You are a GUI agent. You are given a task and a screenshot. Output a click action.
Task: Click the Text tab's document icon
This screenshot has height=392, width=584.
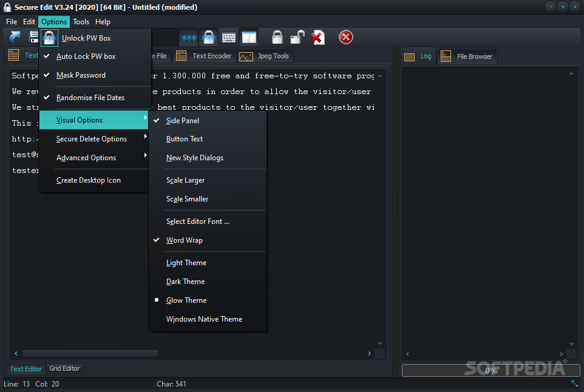click(x=14, y=55)
